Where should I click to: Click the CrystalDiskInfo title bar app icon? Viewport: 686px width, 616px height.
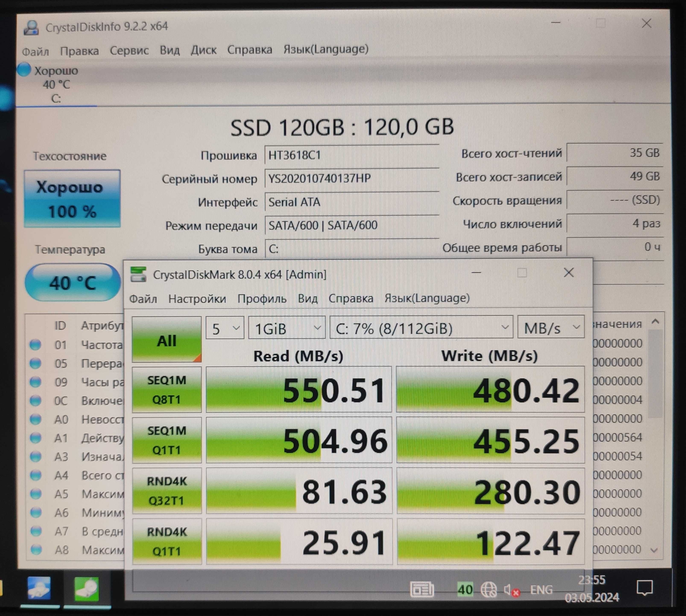tap(31, 27)
